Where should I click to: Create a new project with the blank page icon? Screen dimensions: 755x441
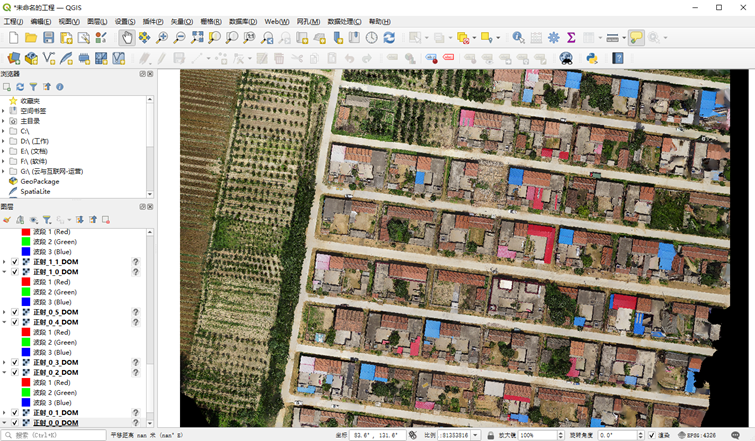pyautogui.click(x=13, y=38)
